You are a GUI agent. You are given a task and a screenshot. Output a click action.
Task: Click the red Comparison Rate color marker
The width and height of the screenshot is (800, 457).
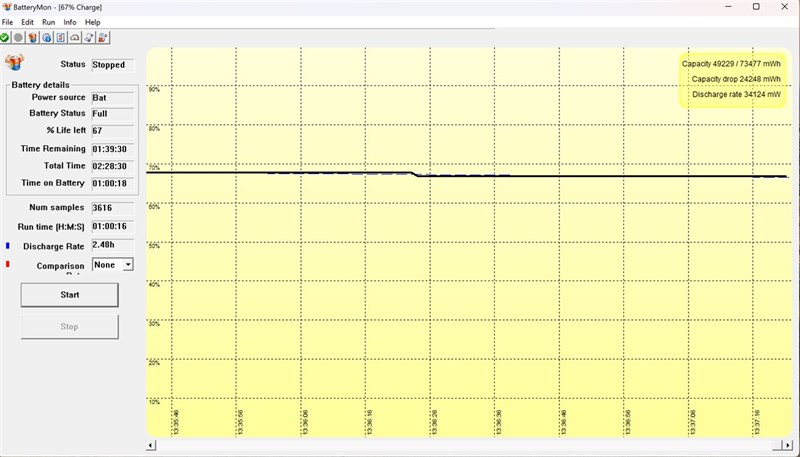tap(8, 264)
